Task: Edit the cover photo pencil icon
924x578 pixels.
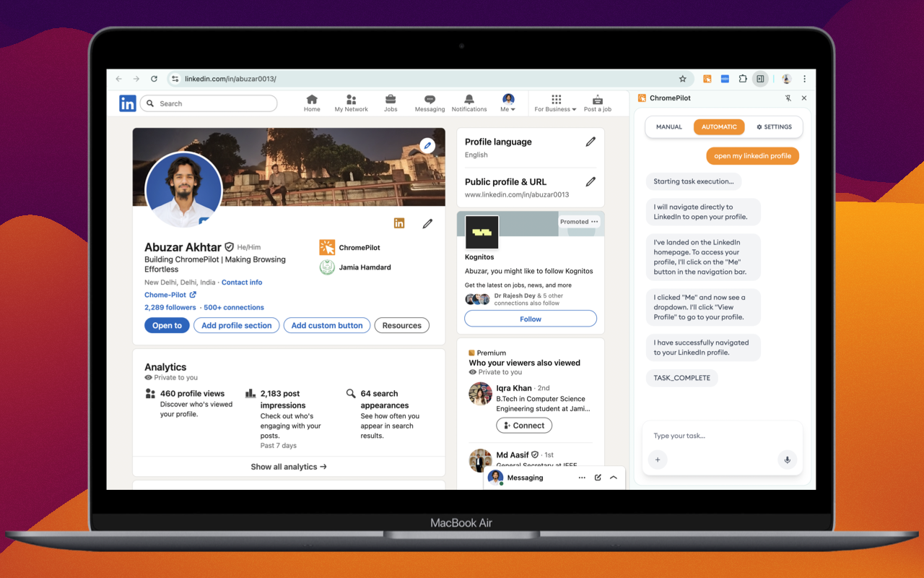Action: pyautogui.click(x=427, y=145)
